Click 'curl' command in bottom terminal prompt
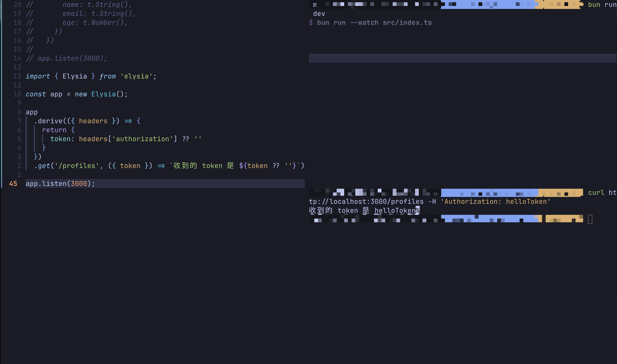This screenshot has width=617, height=364. pos(596,193)
